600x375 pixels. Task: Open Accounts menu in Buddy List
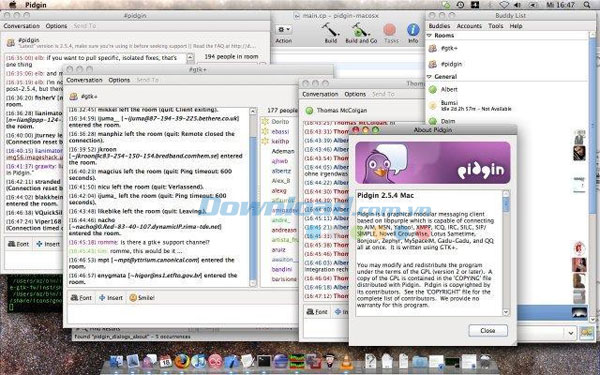(x=469, y=26)
